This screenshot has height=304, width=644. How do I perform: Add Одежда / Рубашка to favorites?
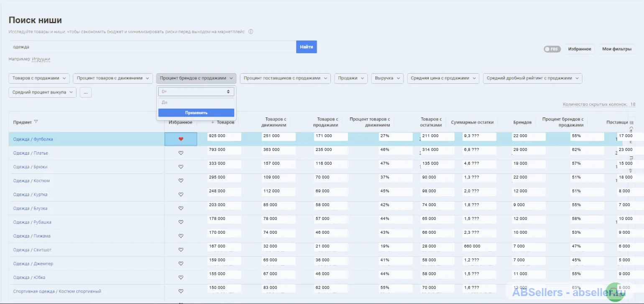point(181,222)
